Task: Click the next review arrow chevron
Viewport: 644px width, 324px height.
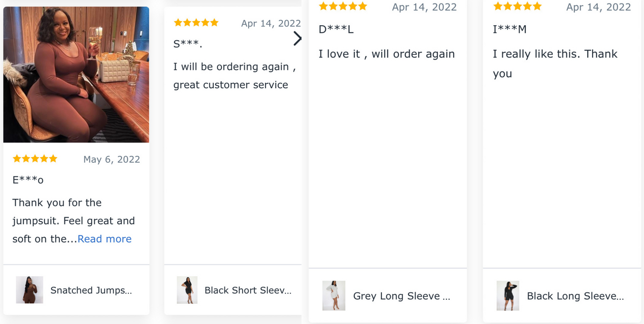Action: (x=297, y=38)
